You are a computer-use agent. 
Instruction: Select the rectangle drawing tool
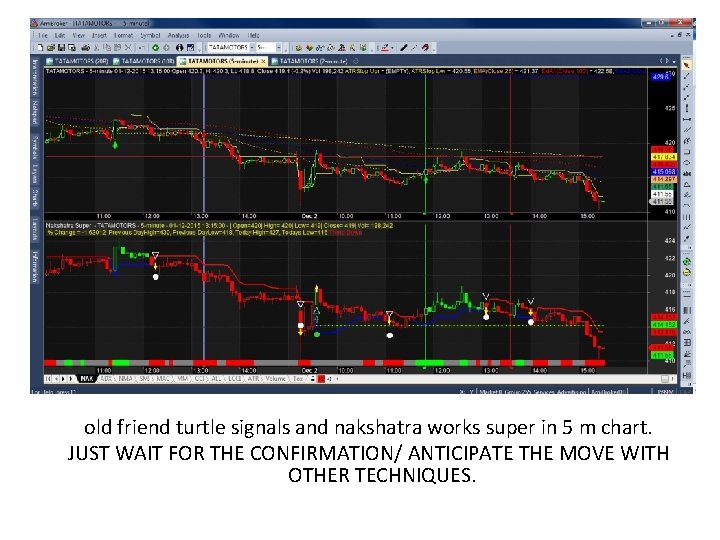coord(687,152)
